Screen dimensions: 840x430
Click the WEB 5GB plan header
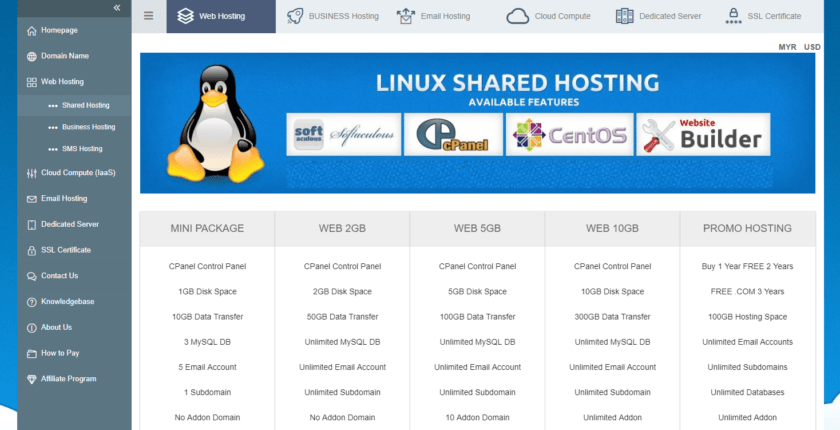[477, 229]
